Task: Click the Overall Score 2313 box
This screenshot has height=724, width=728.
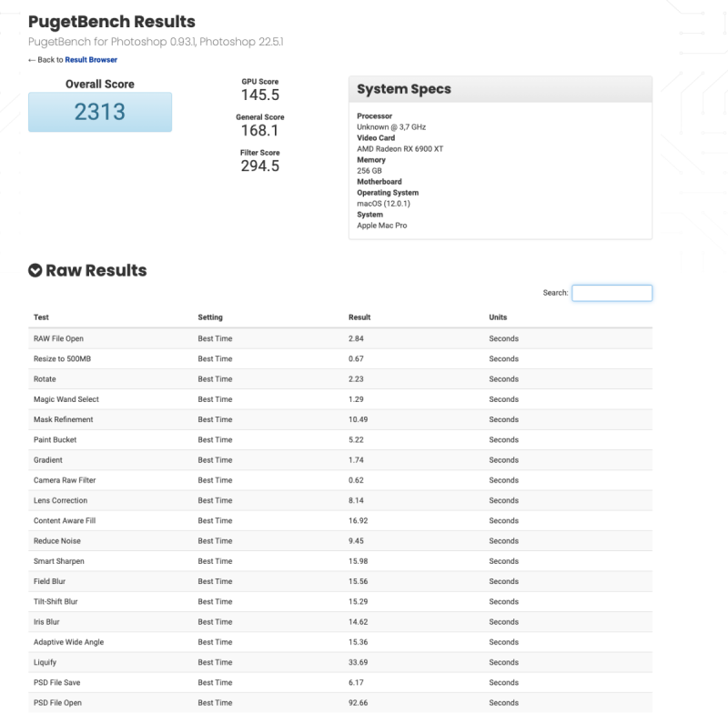Action: pyautogui.click(x=100, y=112)
